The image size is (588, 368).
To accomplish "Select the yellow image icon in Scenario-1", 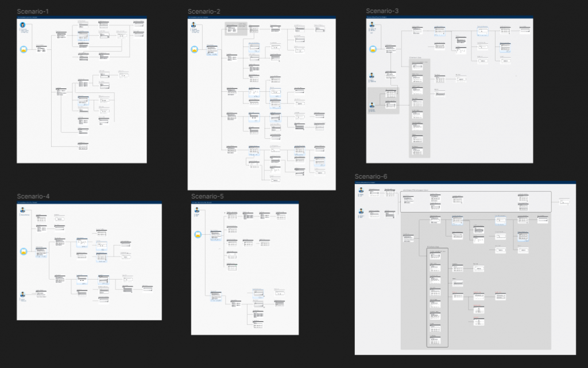I will (24, 50).
